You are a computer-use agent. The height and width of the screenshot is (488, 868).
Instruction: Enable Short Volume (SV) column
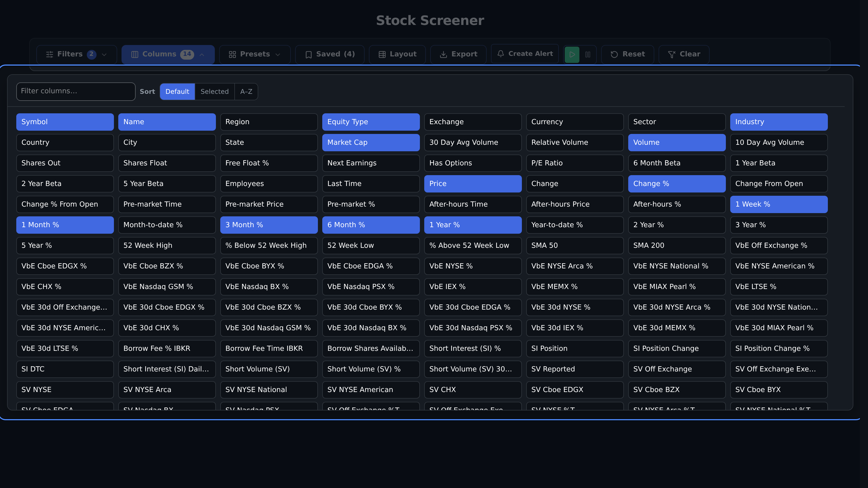[269, 369]
